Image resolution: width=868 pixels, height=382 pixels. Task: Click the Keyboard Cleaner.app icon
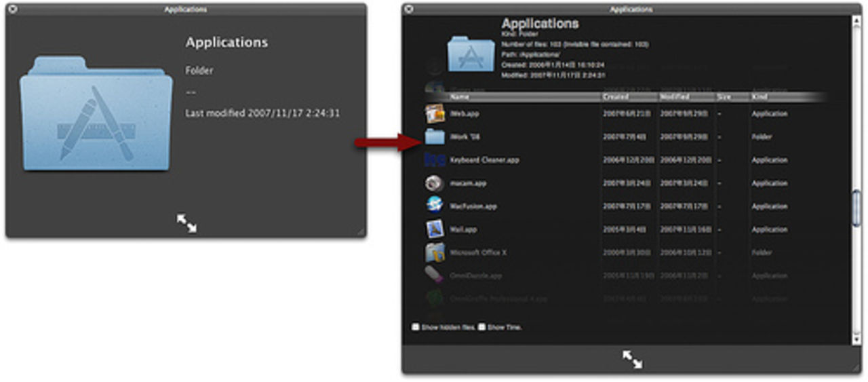tap(434, 159)
